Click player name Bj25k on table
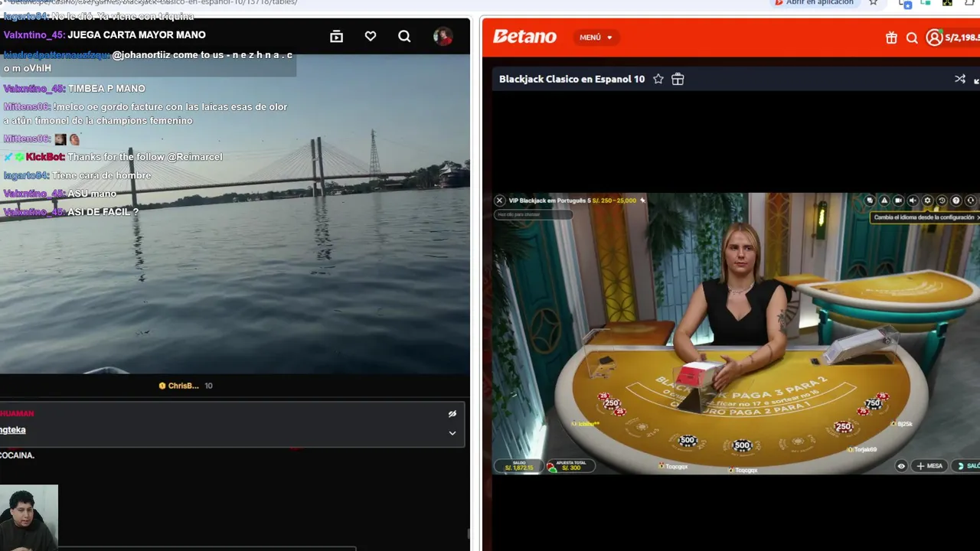 pos(904,424)
